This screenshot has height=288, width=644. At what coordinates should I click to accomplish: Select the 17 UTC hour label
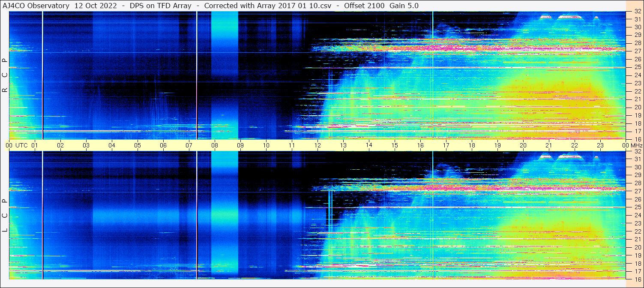(x=446, y=145)
